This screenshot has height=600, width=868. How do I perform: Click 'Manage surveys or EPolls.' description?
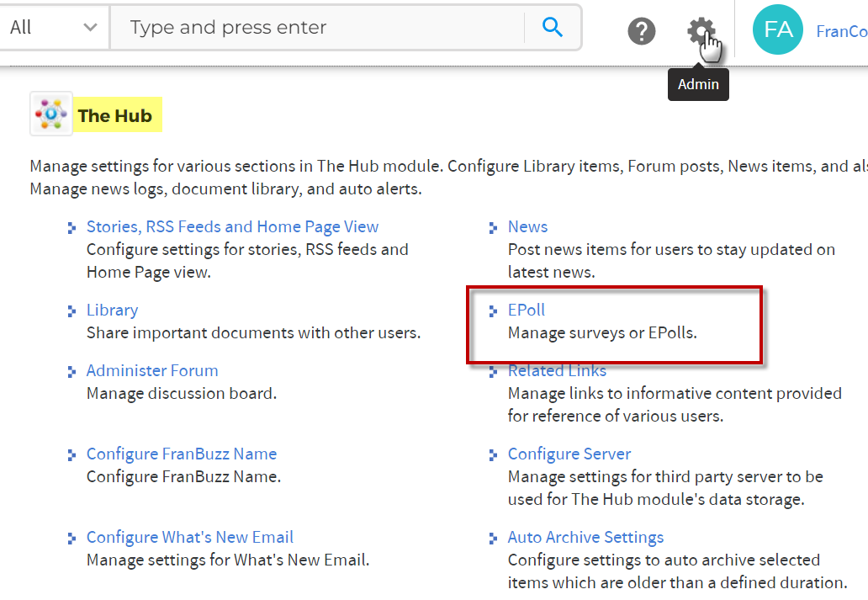(602, 332)
